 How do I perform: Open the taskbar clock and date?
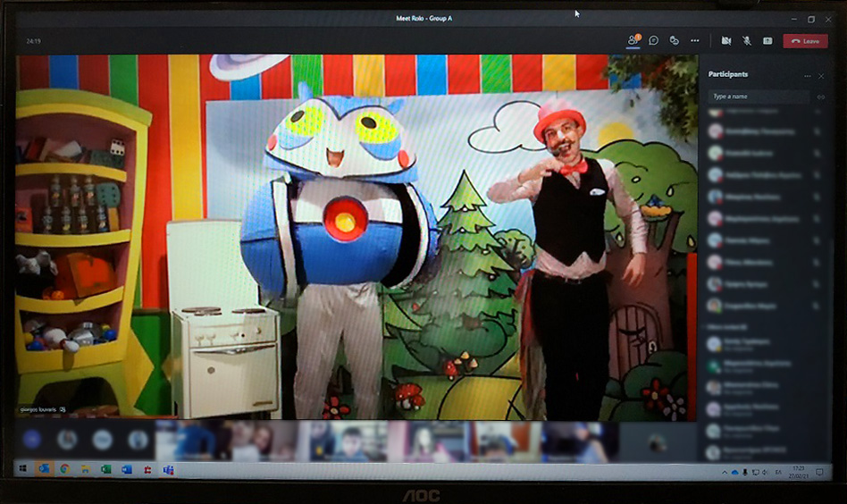[x=799, y=472]
